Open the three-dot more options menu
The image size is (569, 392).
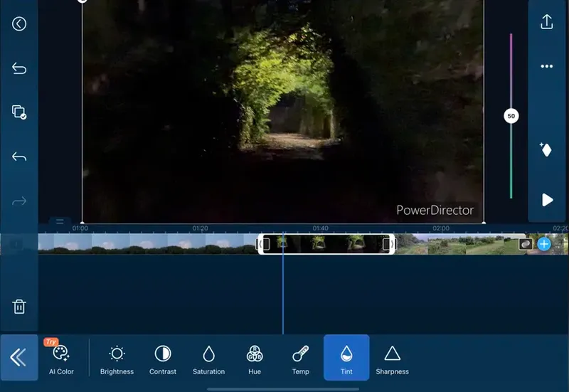tap(546, 66)
